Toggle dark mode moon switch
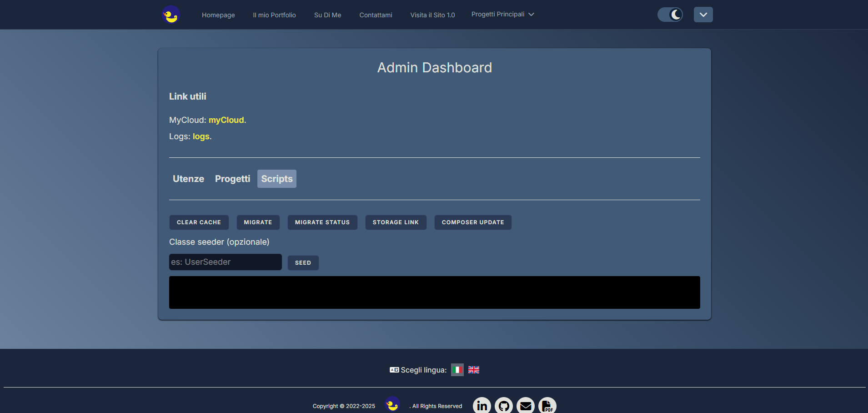 pyautogui.click(x=670, y=15)
